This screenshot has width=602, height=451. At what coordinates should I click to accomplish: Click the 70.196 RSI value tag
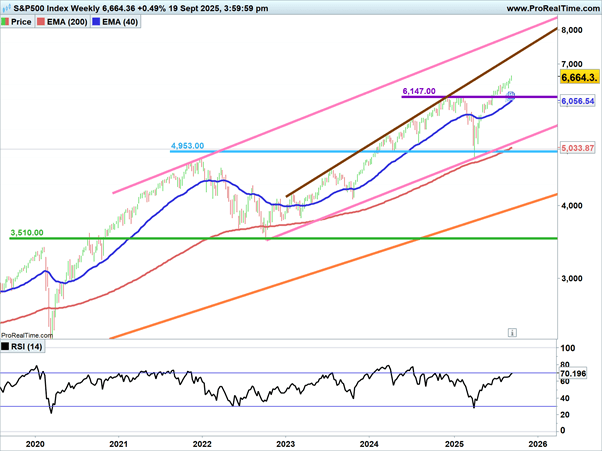click(573, 373)
